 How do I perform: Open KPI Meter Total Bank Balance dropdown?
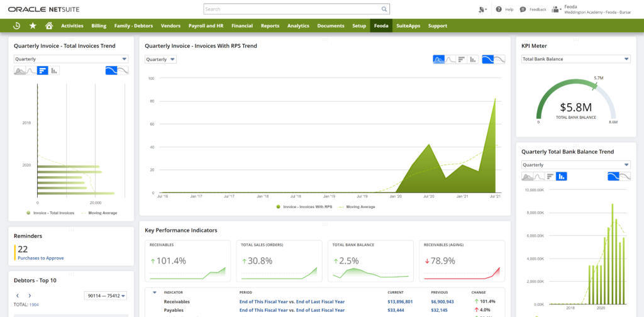pos(576,59)
